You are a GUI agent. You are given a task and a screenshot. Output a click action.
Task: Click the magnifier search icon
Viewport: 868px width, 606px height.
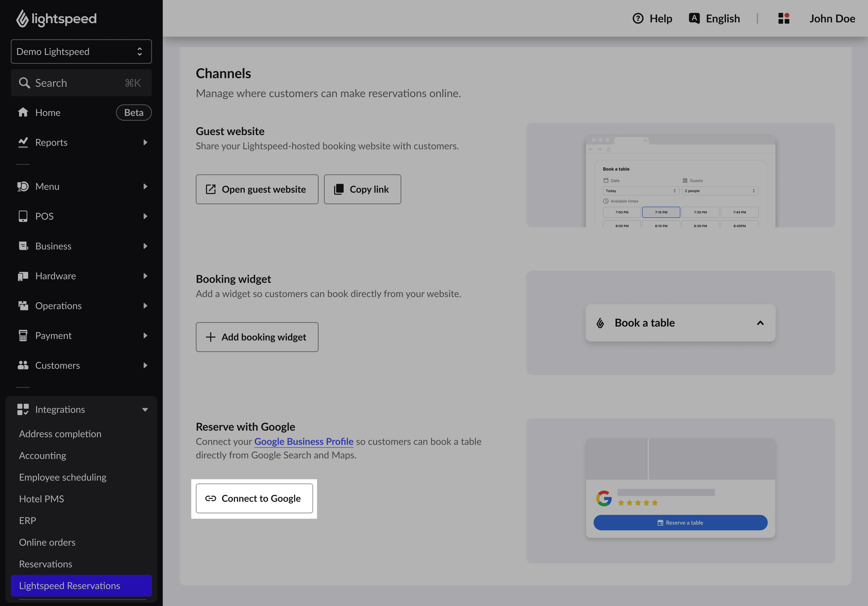click(x=24, y=83)
